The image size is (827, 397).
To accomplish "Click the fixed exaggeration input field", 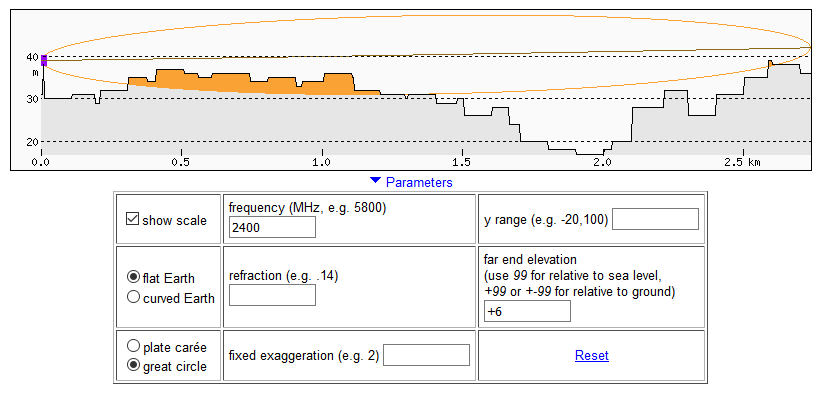I will point(426,355).
